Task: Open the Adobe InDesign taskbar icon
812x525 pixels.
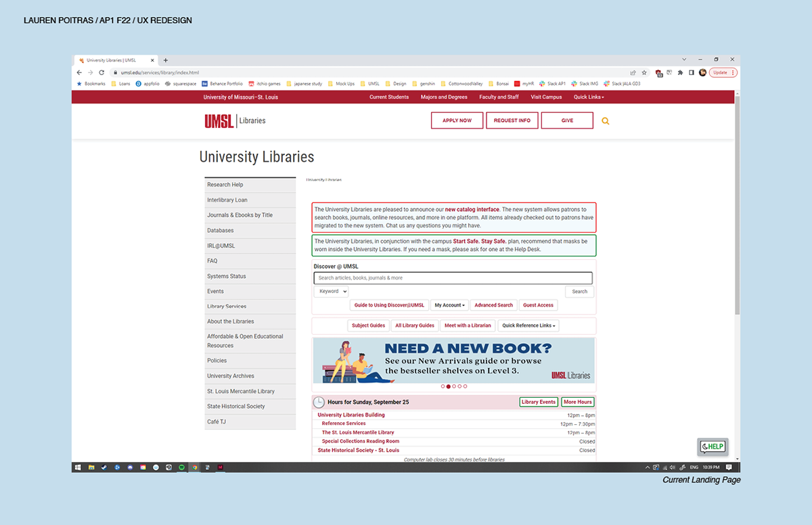Action: [221, 467]
